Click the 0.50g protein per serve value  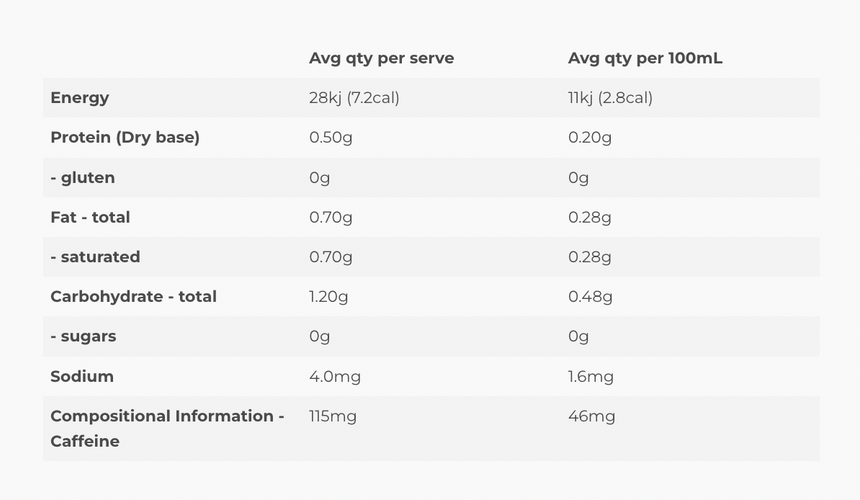(331, 138)
